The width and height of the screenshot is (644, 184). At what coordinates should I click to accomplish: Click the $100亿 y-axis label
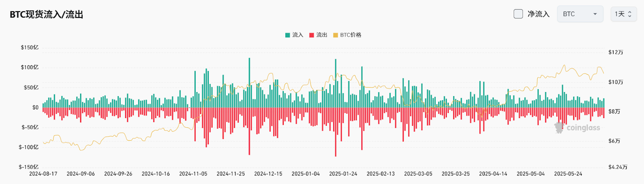30,67
